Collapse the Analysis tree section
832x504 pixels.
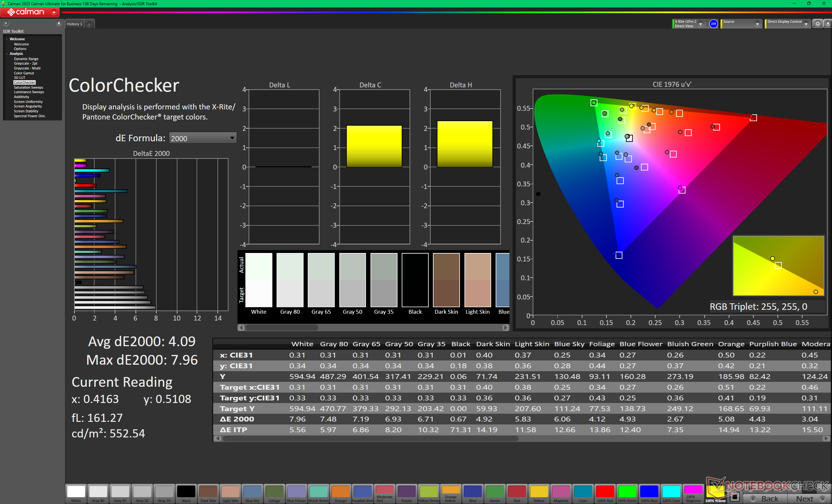[x=7, y=54]
